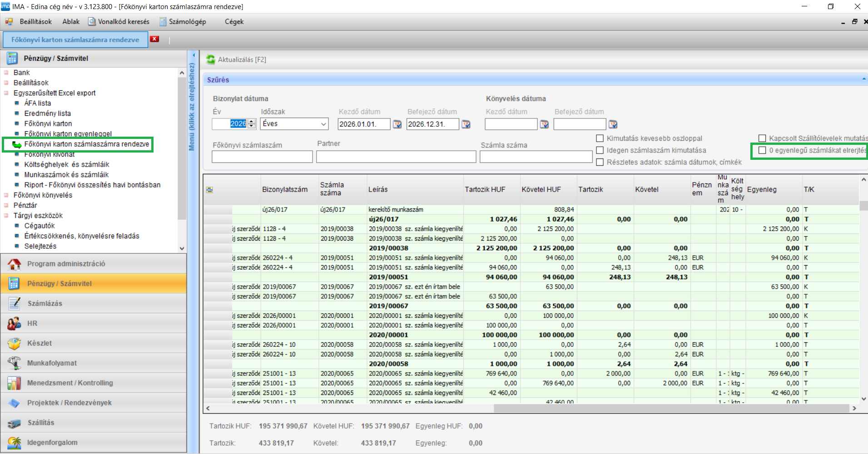The width and height of the screenshot is (868, 454).
Task: Check Részletes adatok: számla dátumok, címkék
Action: (x=600, y=162)
